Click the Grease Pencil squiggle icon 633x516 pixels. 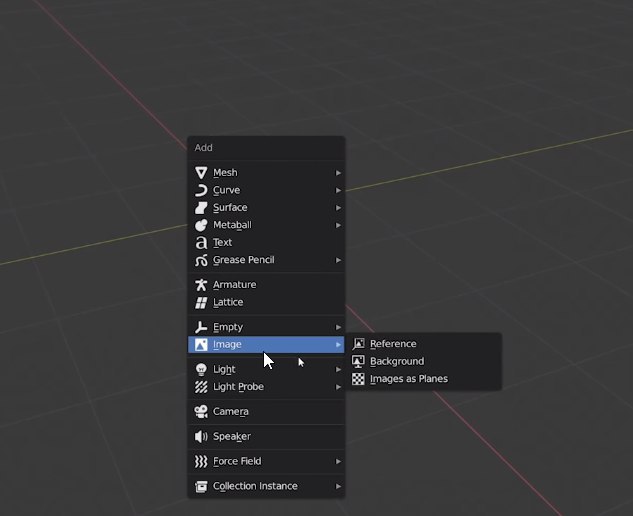201,260
